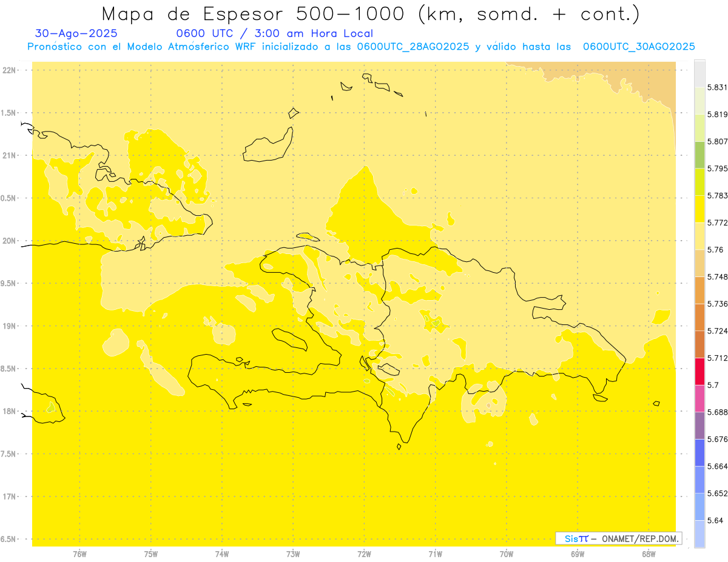Click the latitude label '21N'
Image resolution: width=728 pixels, height=562 pixels.
tap(10, 156)
